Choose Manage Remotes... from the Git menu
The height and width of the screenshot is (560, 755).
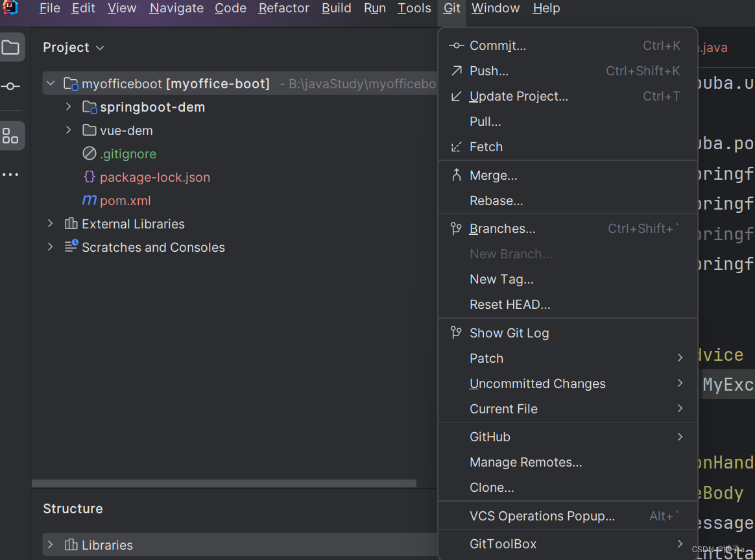click(568, 462)
